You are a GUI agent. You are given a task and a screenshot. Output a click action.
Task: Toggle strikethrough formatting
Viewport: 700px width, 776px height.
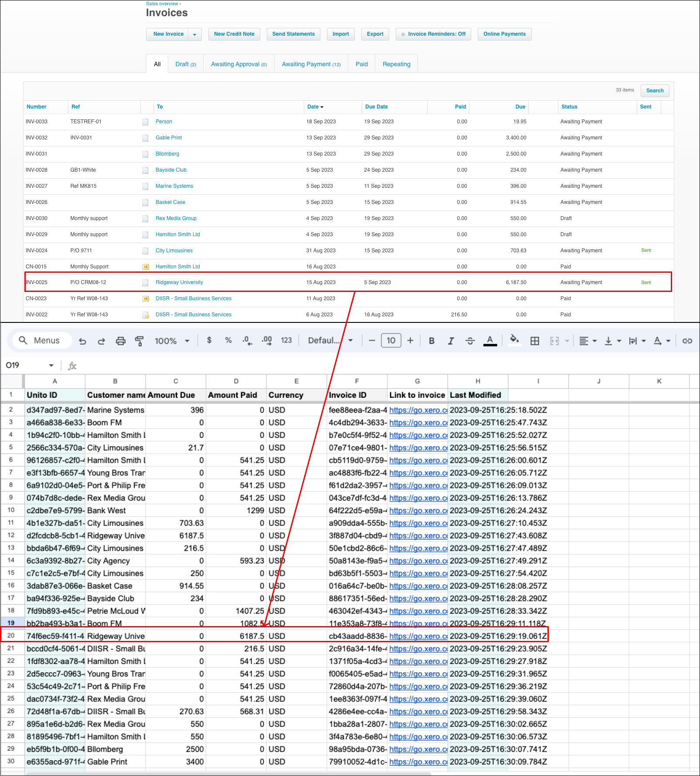[470, 341]
